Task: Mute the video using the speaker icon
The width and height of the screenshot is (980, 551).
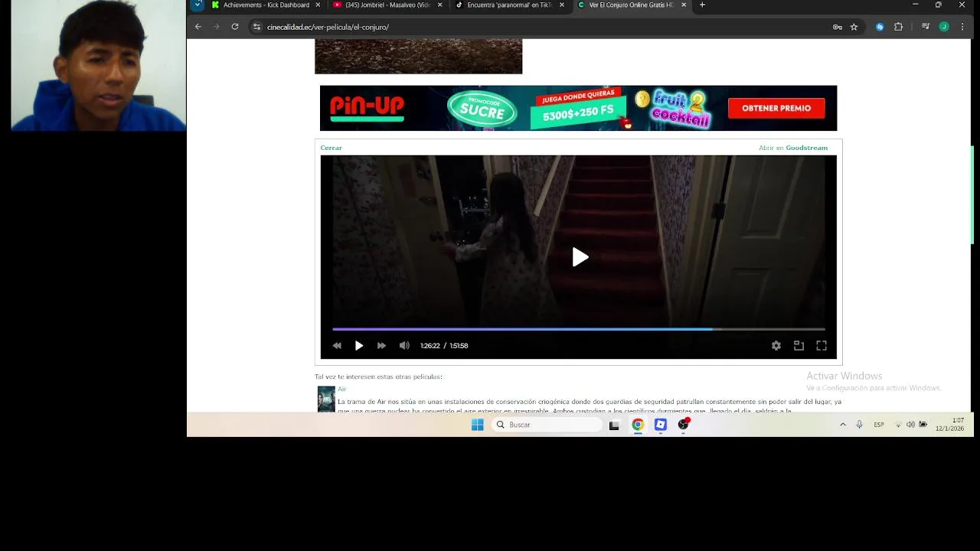Action: tap(404, 346)
